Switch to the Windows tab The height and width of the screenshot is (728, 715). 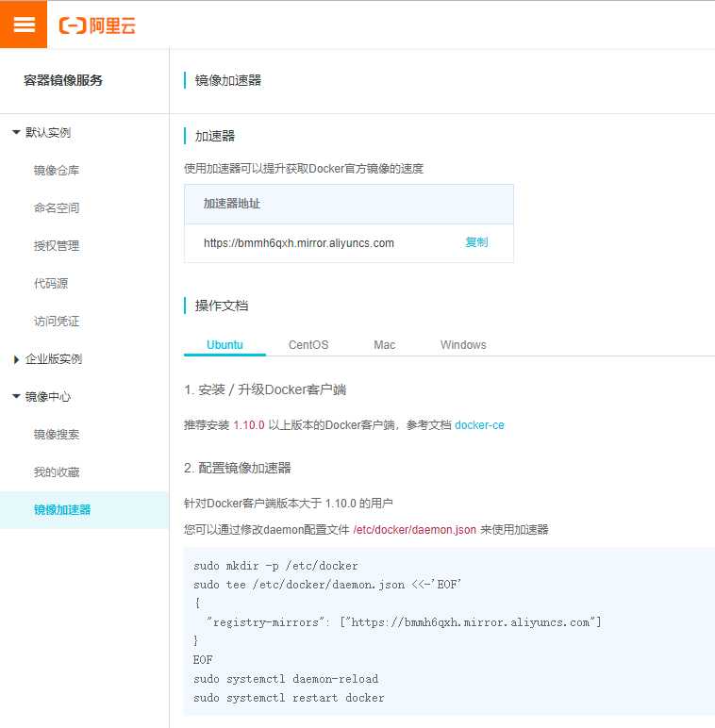(x=463, y=345)
